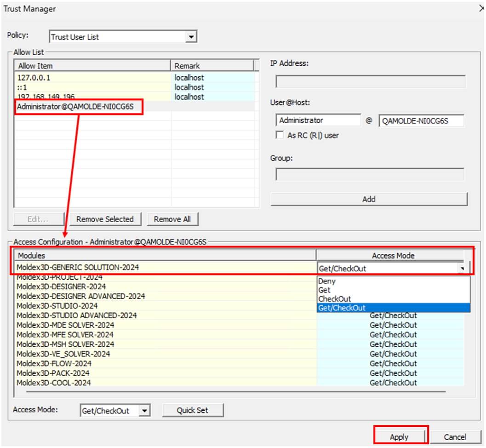The height and width of the screenshot is (448, 486).
Task: Open the Policy dropdown showing Trust User List
Action: coord(123,37)
